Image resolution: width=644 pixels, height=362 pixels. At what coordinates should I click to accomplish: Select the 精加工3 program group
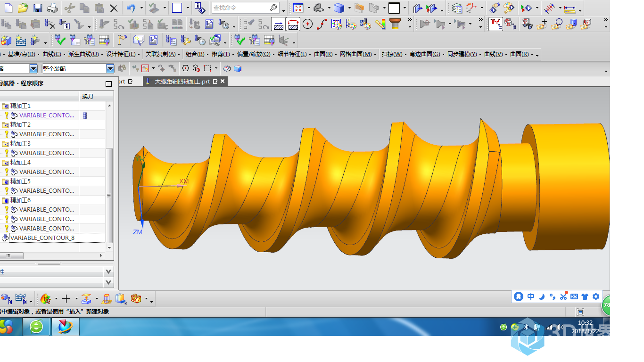click(20, 144)
